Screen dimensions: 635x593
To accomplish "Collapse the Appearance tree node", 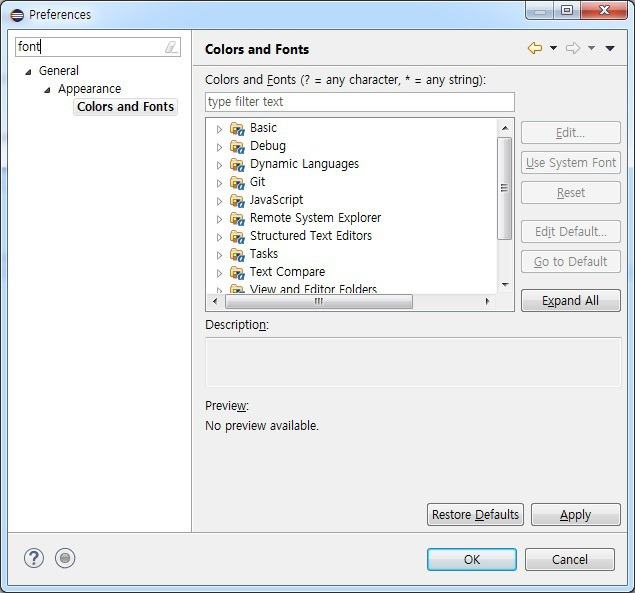I will tap(47, 90).
